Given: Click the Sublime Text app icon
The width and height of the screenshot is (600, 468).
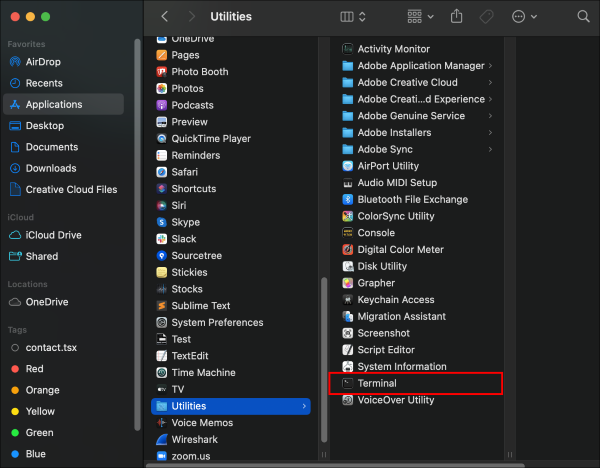Looking at the screenshot, I should [161, 306].
